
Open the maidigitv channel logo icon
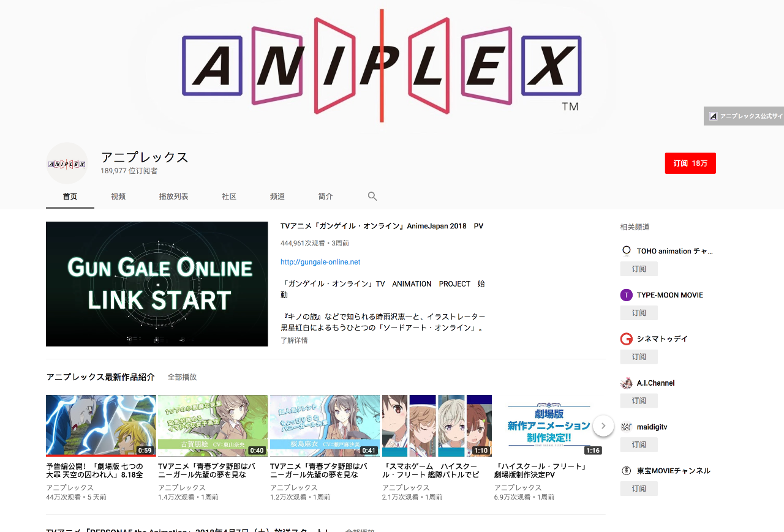[x=626, y=427]
